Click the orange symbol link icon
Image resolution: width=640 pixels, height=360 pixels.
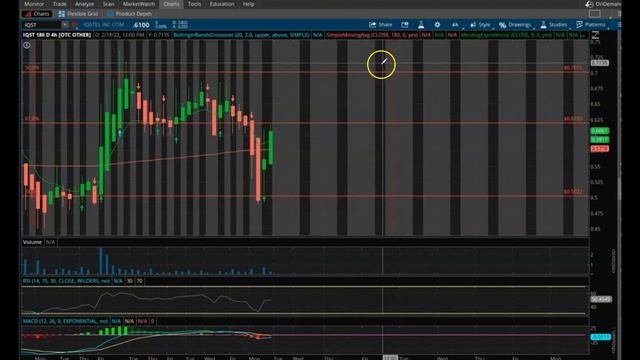pyautogui.click(x=74, y=25)
